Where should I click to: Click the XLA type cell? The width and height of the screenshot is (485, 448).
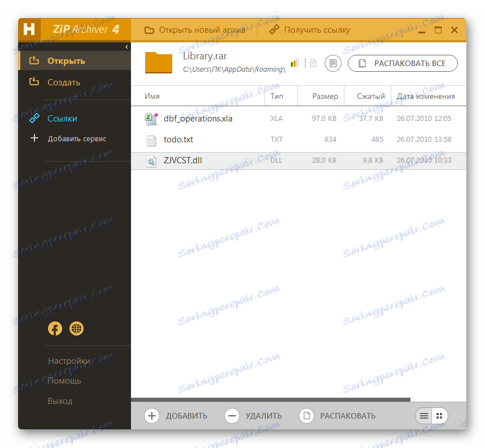click(x=277, y=119)
